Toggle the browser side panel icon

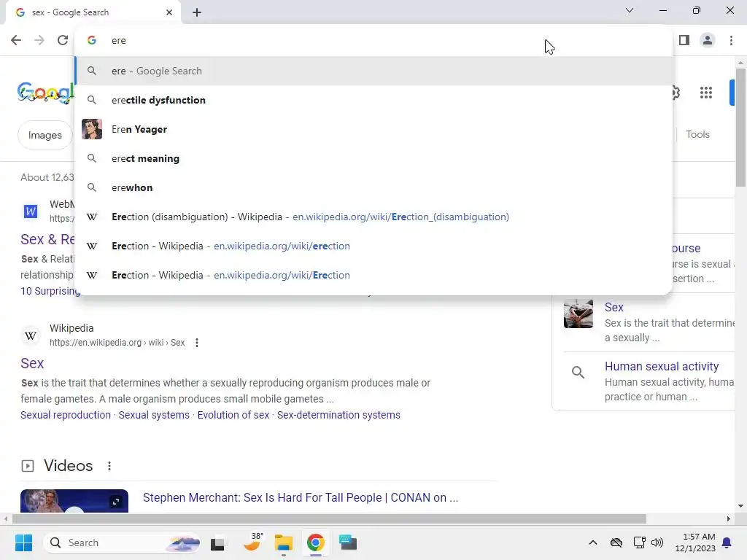pyautogui.click(x=684, y=40)
